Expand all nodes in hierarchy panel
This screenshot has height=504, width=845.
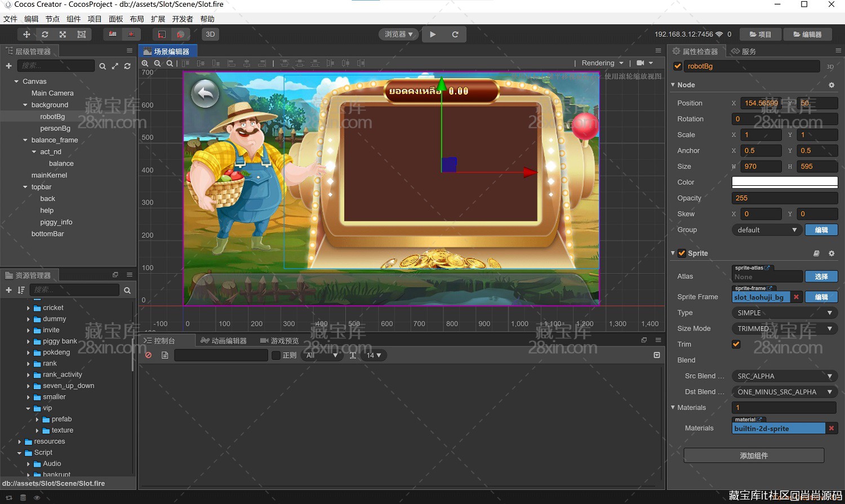pyautogui.click(x=115, y=66)
